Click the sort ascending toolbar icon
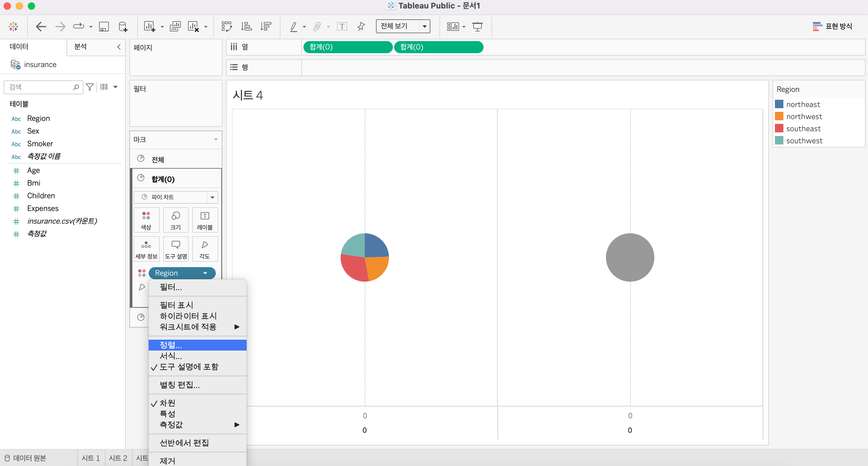The image size is (868, 466). pyautogui.click(x=246, y=26)
